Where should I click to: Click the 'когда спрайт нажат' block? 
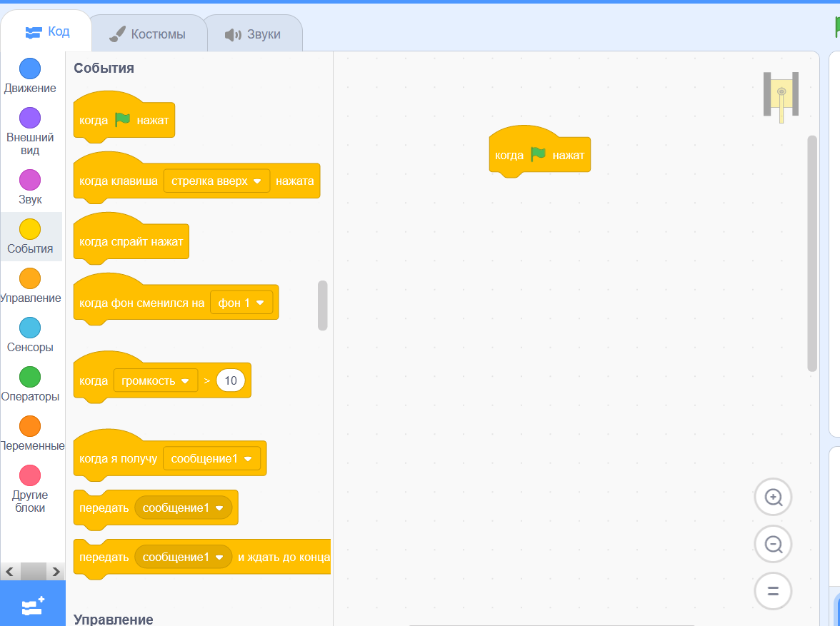[x=131, y=239]
